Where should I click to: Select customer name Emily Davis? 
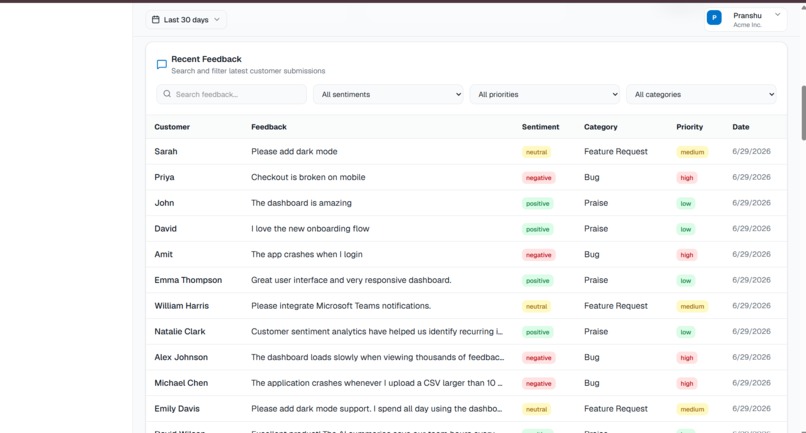click(x=177, y=409)
